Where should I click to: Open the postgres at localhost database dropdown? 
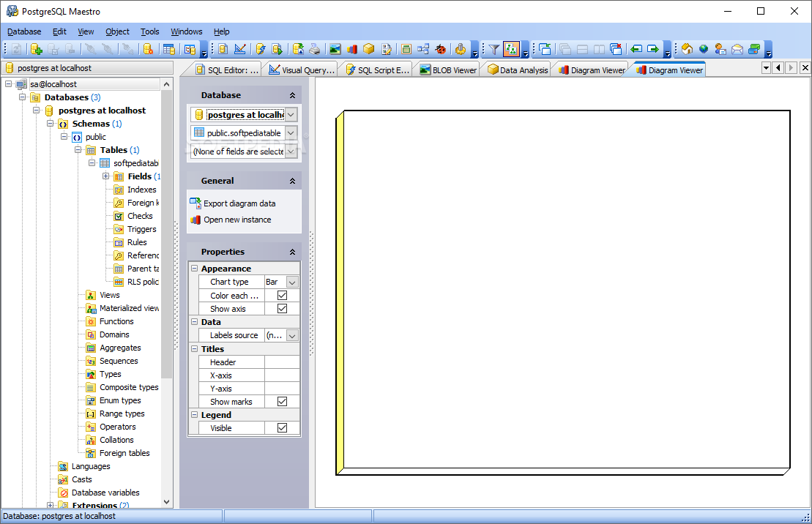tap(291, 115)
